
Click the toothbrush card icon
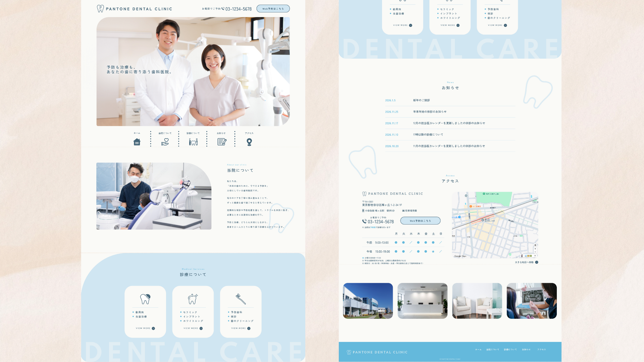(x=240, y=299)
